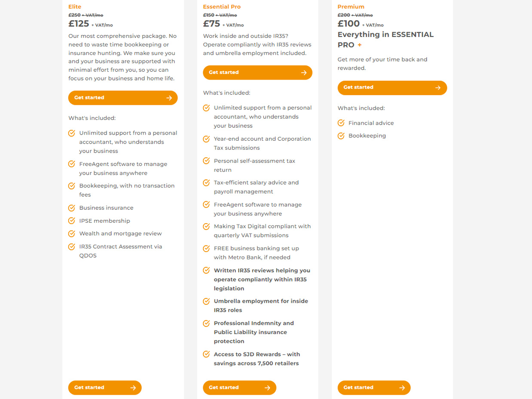
Task: Select the Elite plan title
Action: point(75,7)
